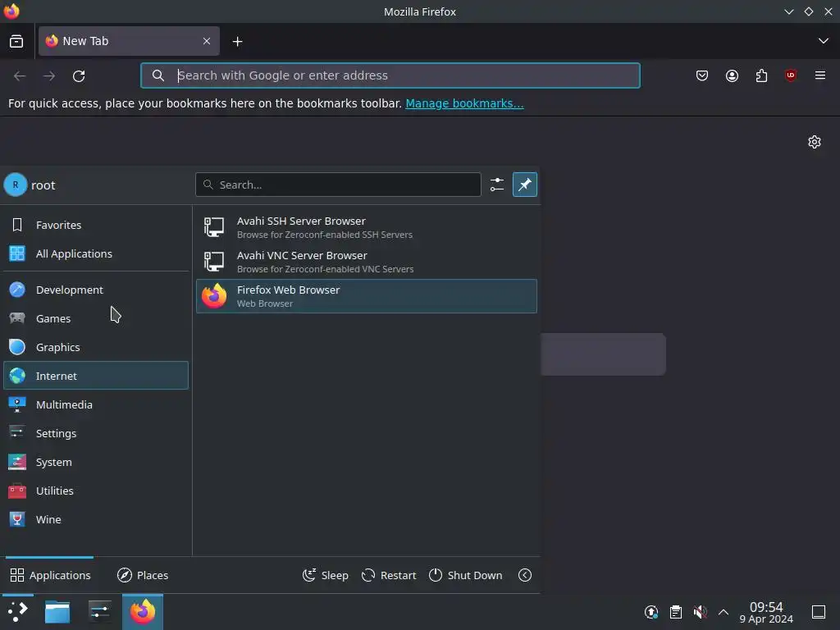Select the Games category
The height and width of the screenshot is (630, 840).
pos(96,319)
